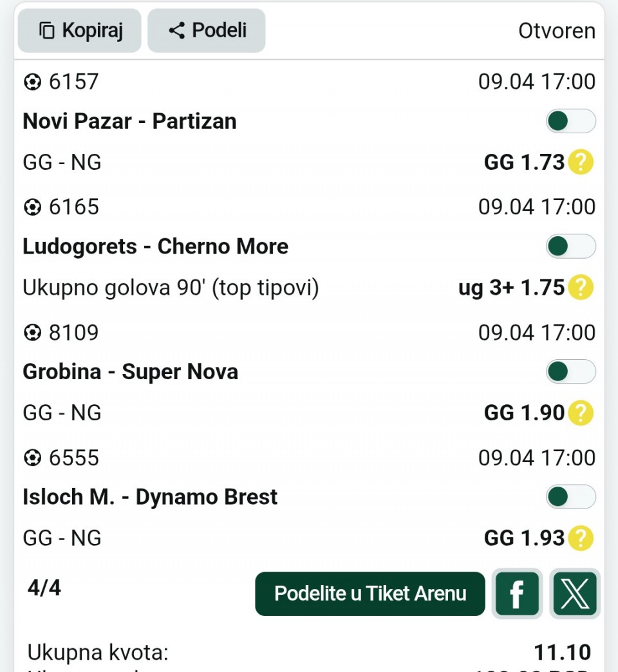Click soccer ball icon next to 6555

(32, 458)
